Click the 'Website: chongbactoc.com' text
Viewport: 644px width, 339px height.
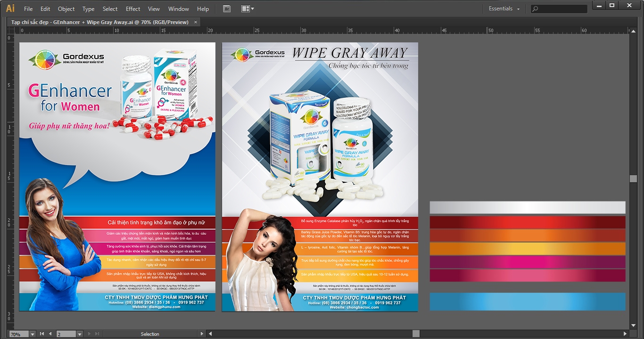(354, 307)
